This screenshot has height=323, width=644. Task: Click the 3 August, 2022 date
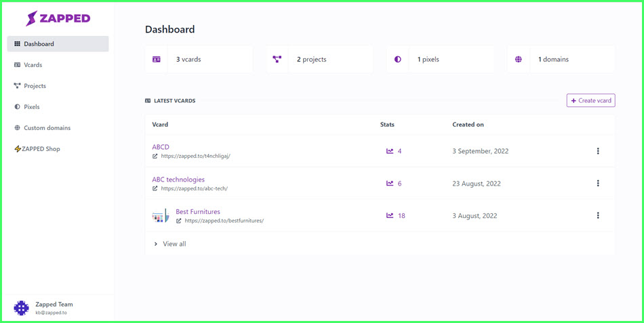point(475,215)
